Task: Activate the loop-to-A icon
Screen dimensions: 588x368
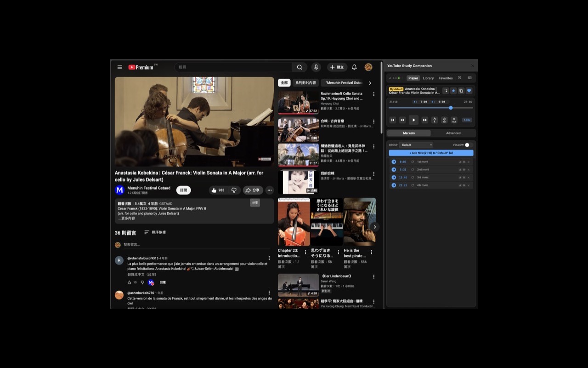Action: click(435, 120)
